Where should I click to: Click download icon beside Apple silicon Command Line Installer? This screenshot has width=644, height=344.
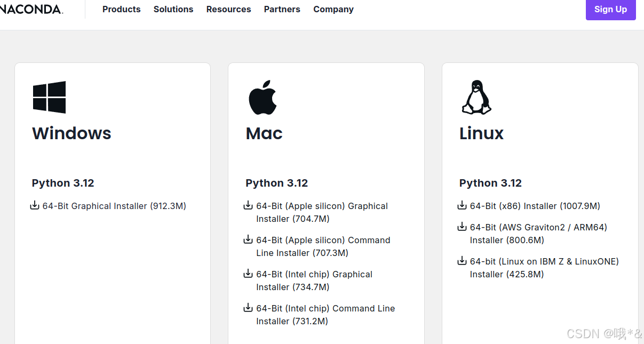(248, 239)
